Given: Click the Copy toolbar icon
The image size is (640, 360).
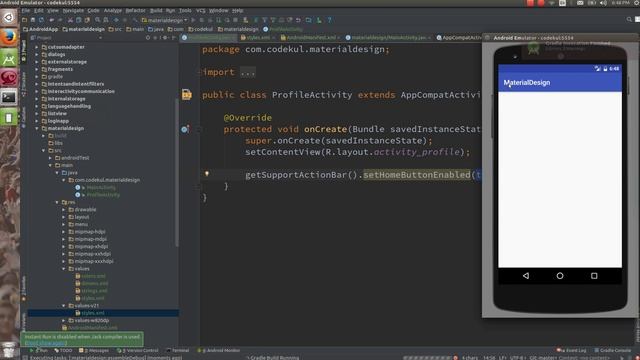Looking at the screenshot, I should [x=78, y=20].
